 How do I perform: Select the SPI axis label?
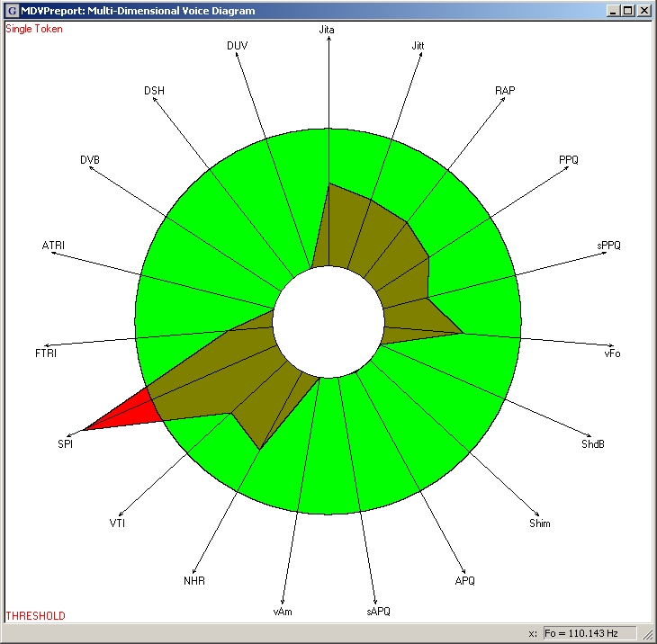coord(66,444)
